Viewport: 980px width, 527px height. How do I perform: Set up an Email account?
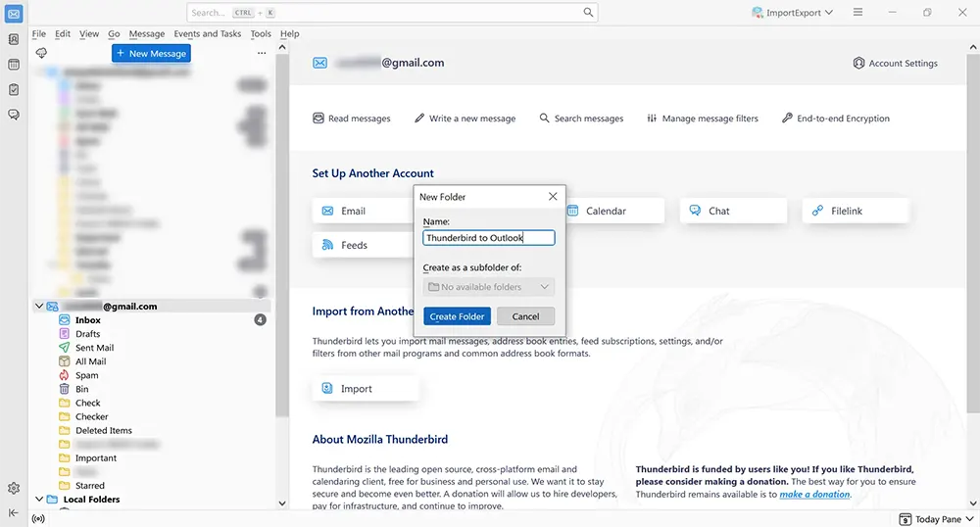pyautogui.click(x=363, y=211)
